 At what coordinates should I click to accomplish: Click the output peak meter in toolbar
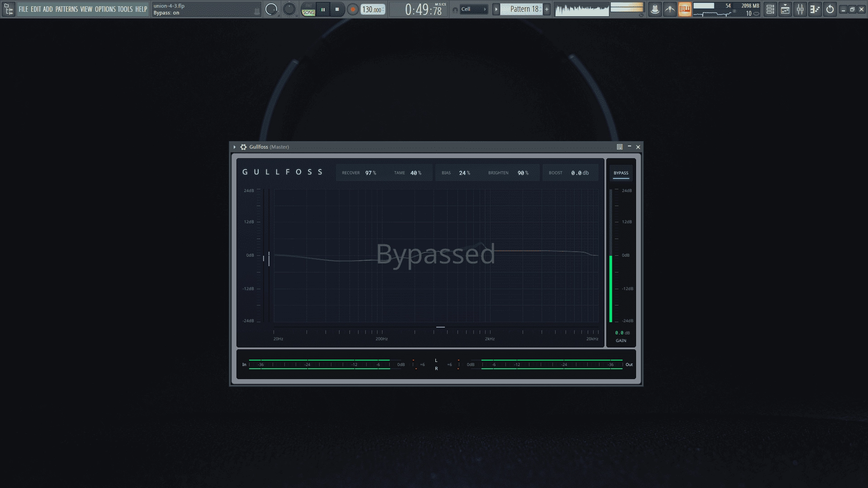pyautogui.click(x=627, y=7)
